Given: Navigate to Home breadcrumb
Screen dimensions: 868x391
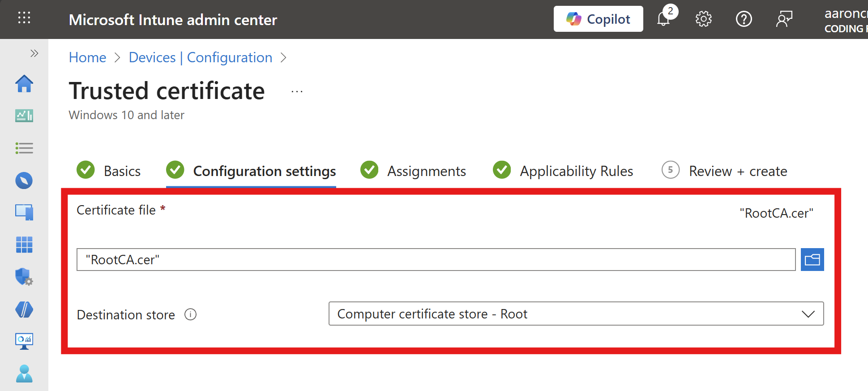Looking at the screenshot, I should tap(87, 57).
